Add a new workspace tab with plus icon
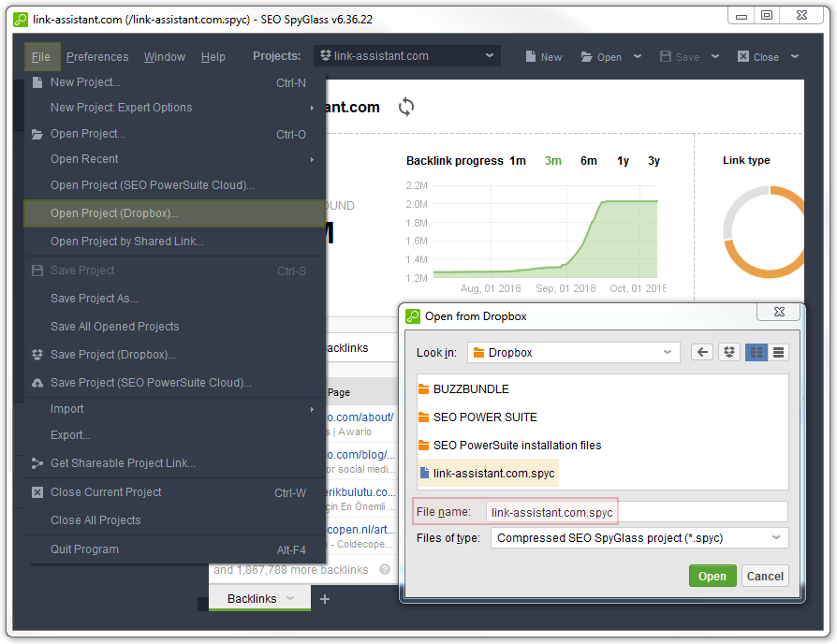Viewport: 837px width, 644px height. [x=325, y=599]
